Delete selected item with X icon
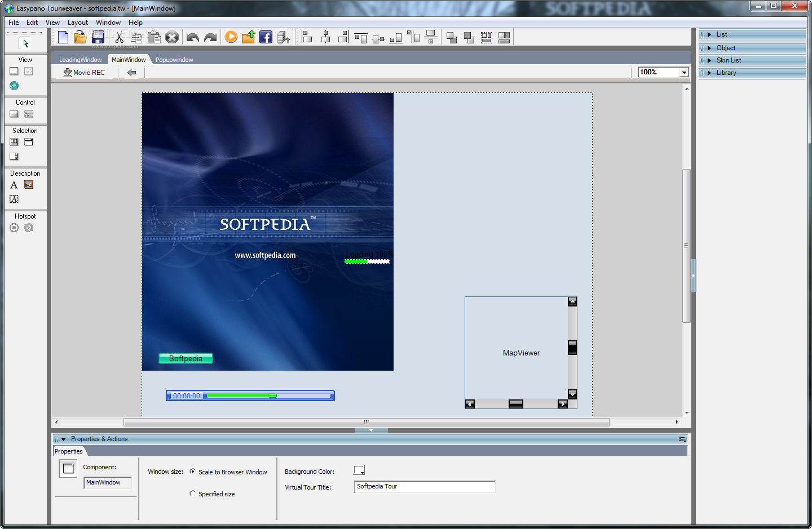Screen dimensions: 812x529 [x=172, y=37]
